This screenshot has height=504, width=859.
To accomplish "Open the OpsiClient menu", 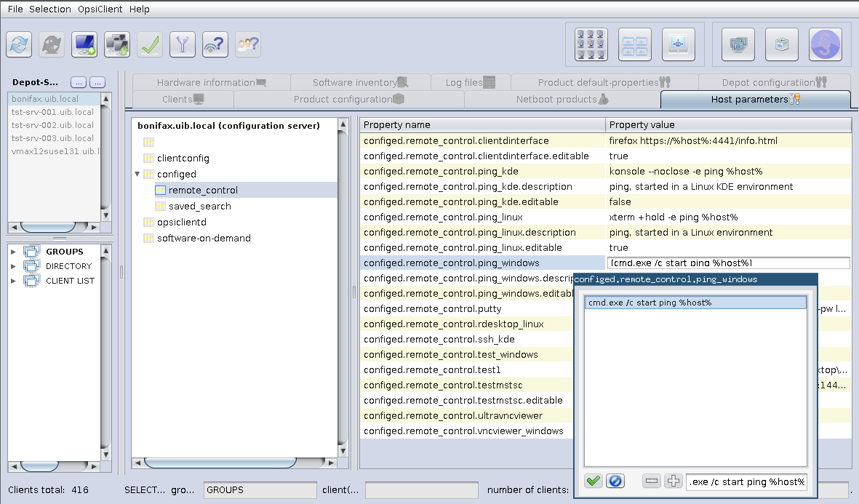I will click(100, 9).
